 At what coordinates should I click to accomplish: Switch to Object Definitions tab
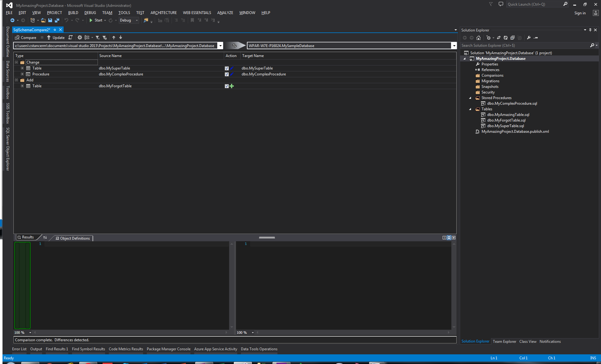point(73,238)
